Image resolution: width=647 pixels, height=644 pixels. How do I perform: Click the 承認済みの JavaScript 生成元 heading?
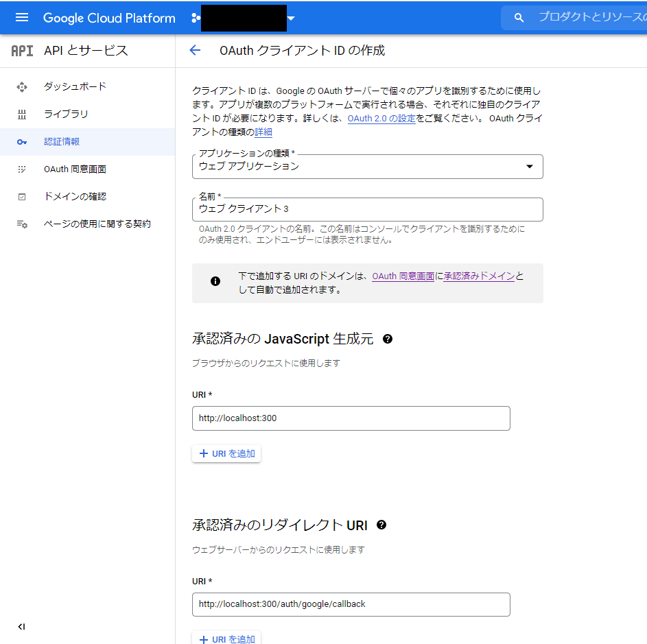coord(283,339)
